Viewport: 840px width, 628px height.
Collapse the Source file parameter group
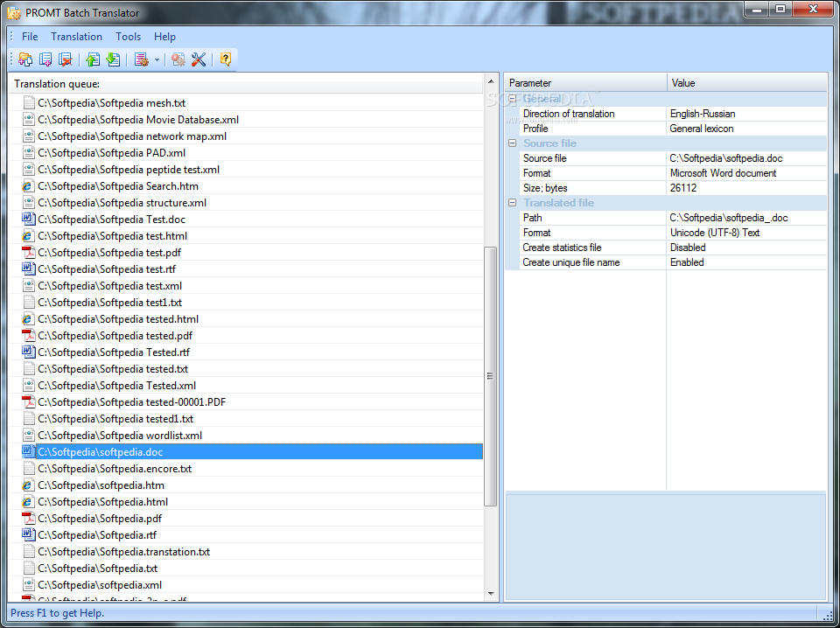click(512, 143)
